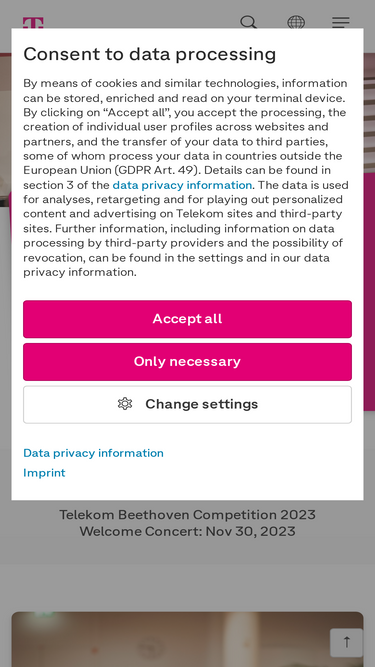Click the Telekom Beethoven Competition 2023 caption
This screenshot has height=667, width=375.
188,515
